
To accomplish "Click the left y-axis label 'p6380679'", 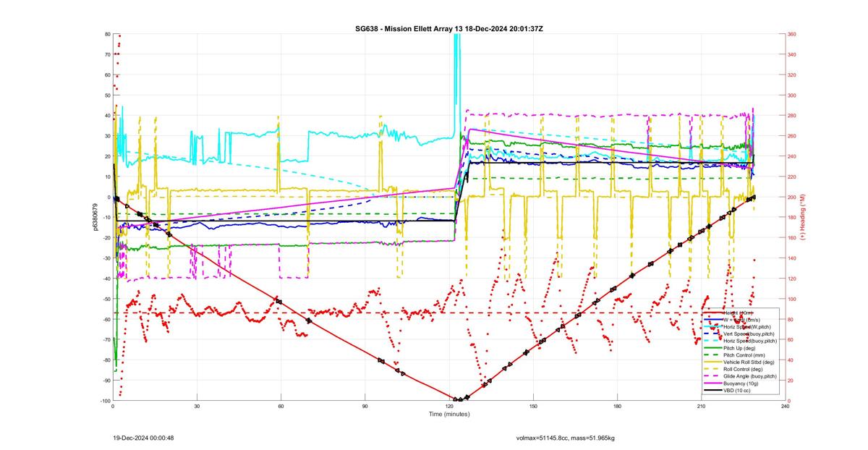I will pos(95,217).
